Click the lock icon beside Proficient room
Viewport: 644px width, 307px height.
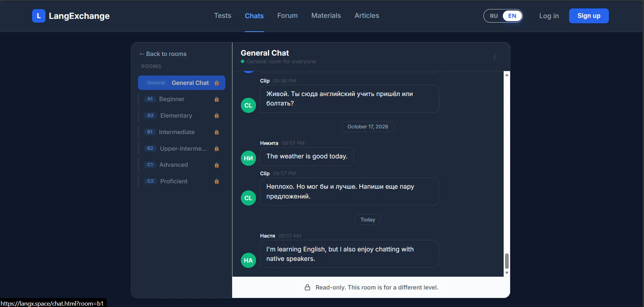[217, 181]
